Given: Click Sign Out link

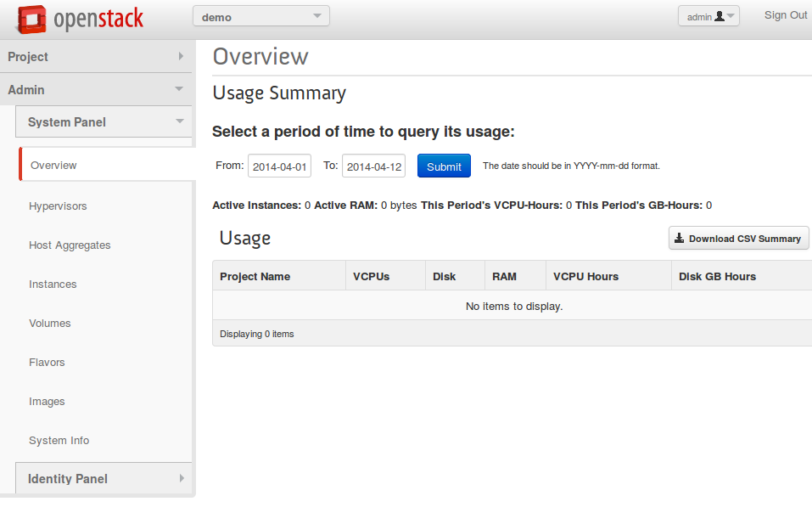Looking at the screenshot, I should [786, 15].
